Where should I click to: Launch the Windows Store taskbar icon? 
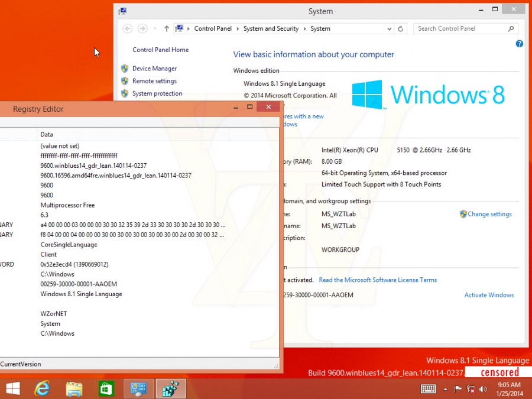point(106,388)
